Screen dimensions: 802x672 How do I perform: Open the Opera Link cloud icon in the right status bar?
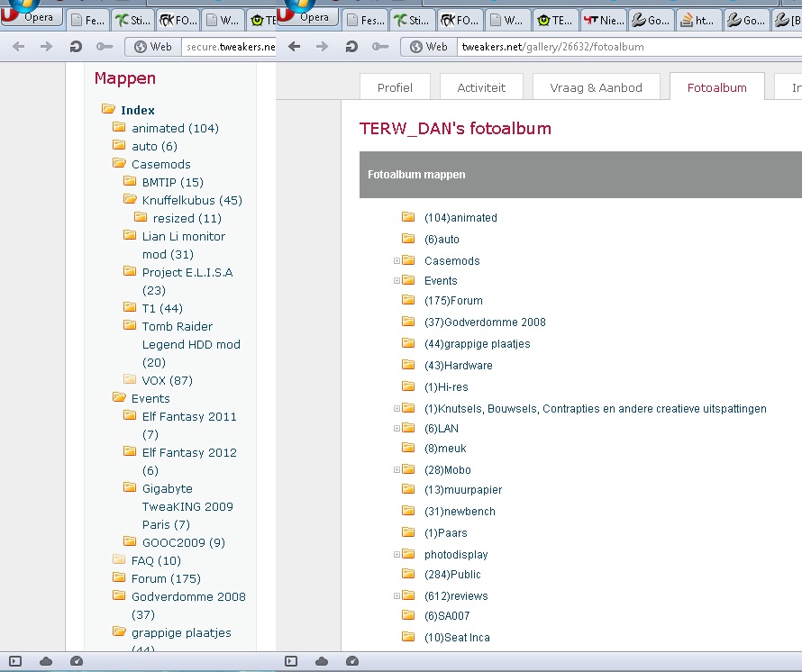(x=322, y=661)
